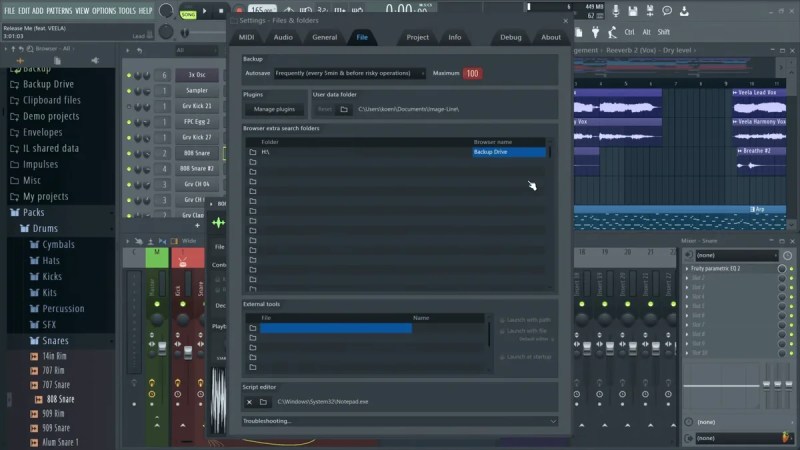Open the Autosave frequency dropdown
Screen dimensions: 800x450
[x=349, y=73]
